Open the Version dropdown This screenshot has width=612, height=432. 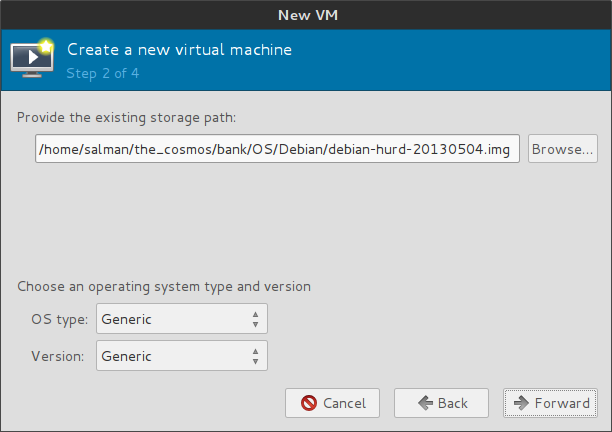tap(181, 355)
